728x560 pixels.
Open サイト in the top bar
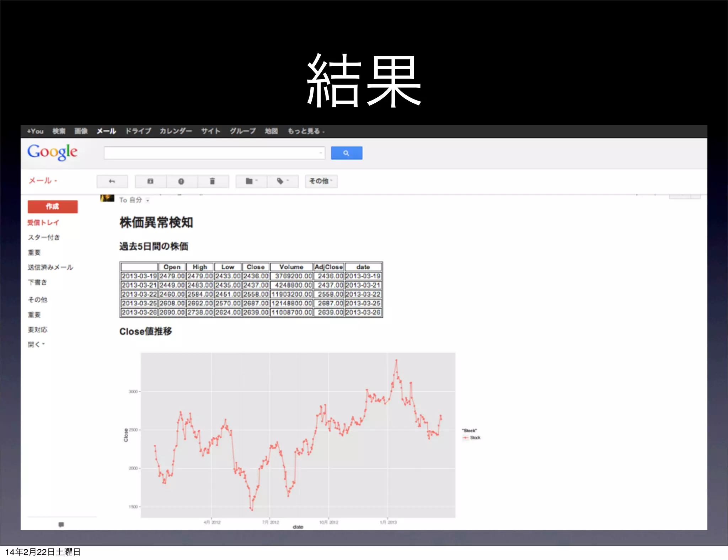pos(211,131)
